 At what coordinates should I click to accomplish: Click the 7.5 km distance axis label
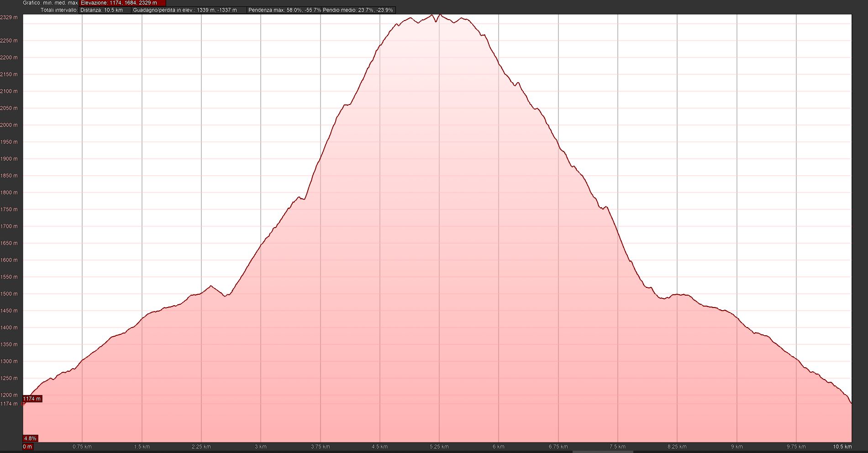coord(617,447)
